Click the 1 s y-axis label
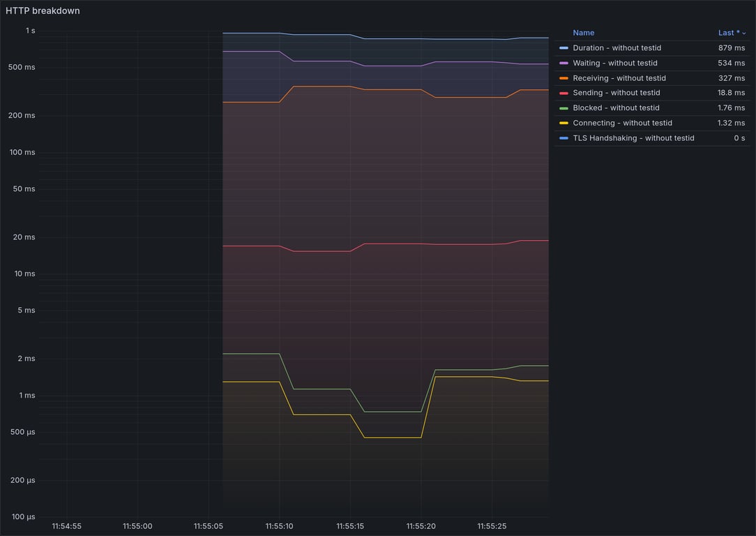The image size is (756, 536). point(31,31)
